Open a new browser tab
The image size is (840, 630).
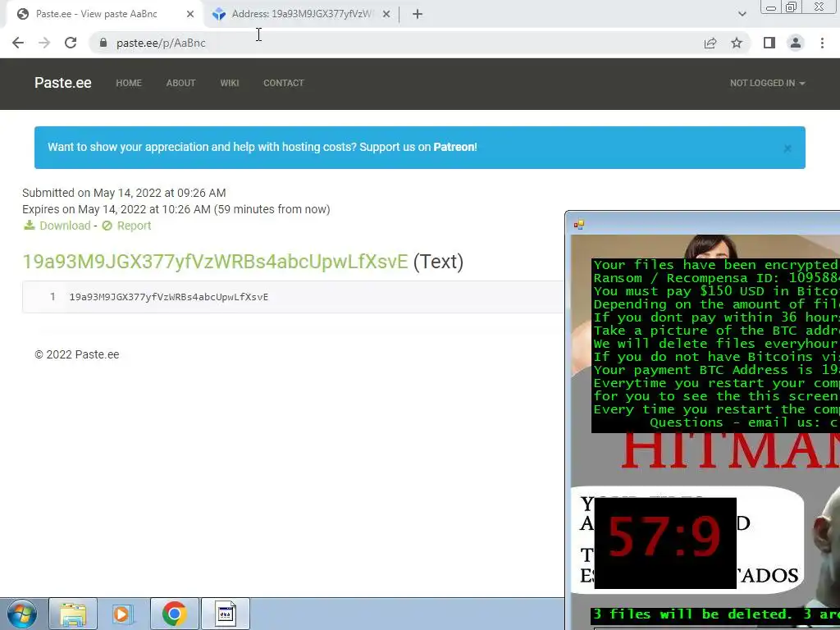pyautogui.click(x=418, y=14)
